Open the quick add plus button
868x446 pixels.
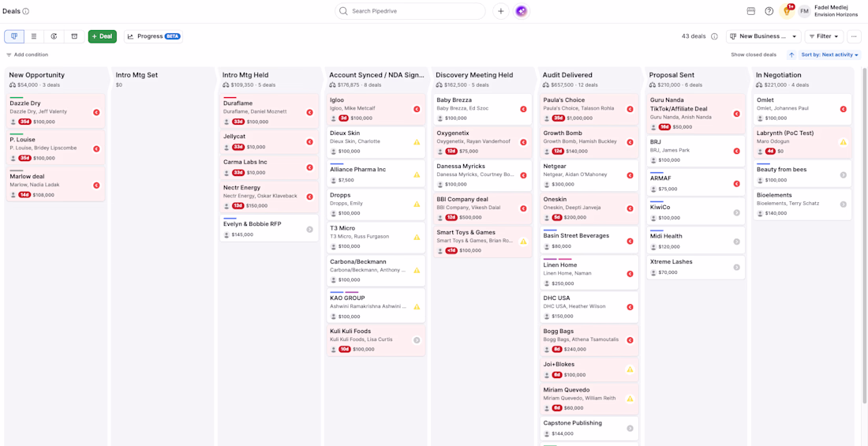[x=501, y=11]
